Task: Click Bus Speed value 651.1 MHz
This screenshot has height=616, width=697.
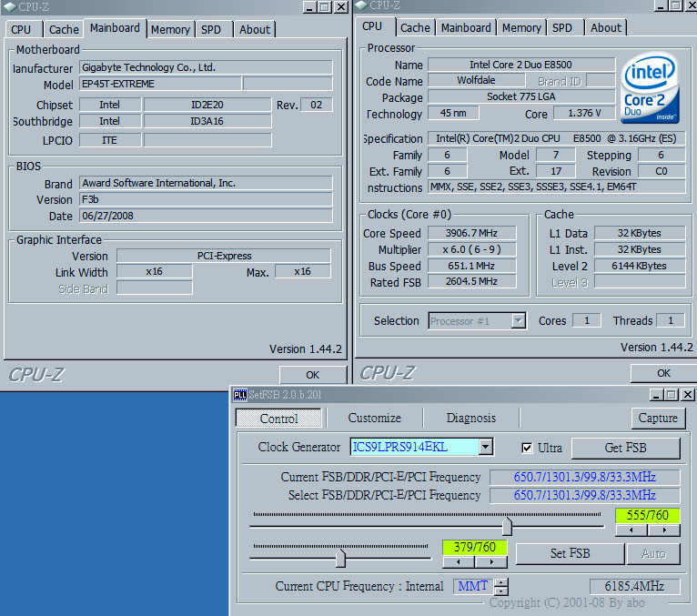Action: click(471, 266)
